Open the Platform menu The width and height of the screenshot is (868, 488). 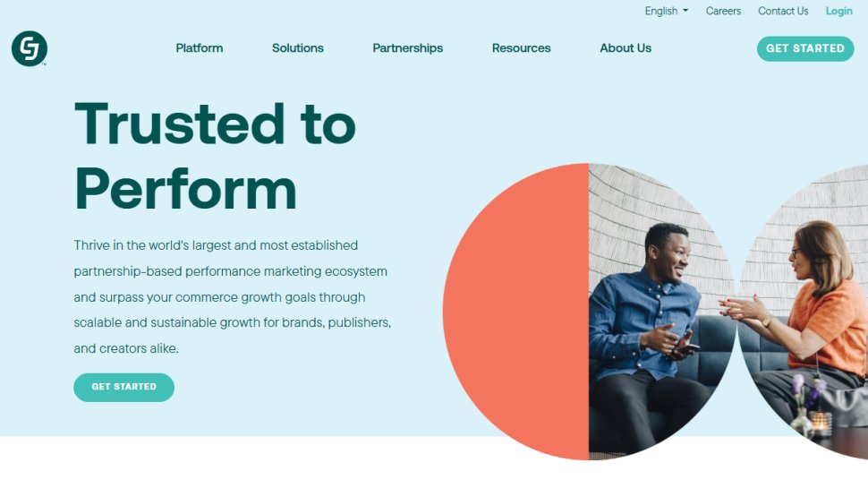click(x=200, y=48)
